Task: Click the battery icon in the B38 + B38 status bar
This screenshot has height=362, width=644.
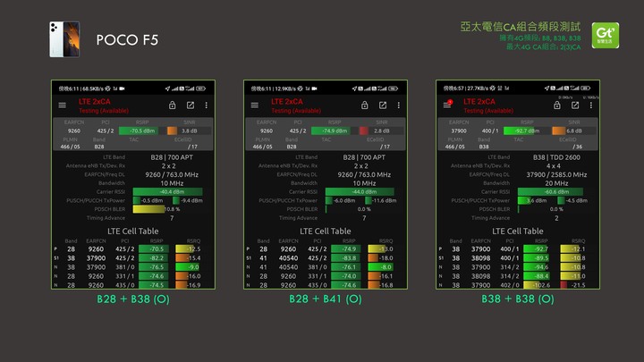Action: 586,88
